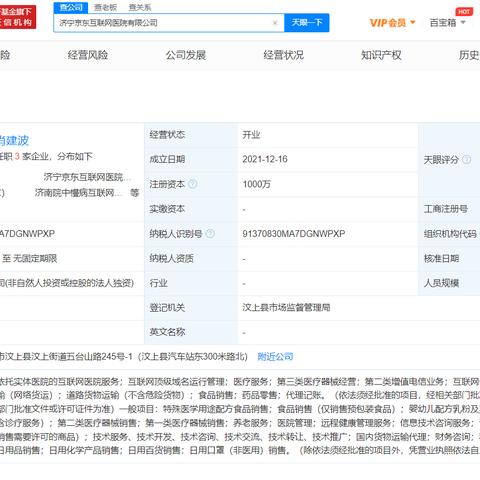Select the establishment date 2021-12-16
The height and width of the screenshot is (480, 480).
265,159
